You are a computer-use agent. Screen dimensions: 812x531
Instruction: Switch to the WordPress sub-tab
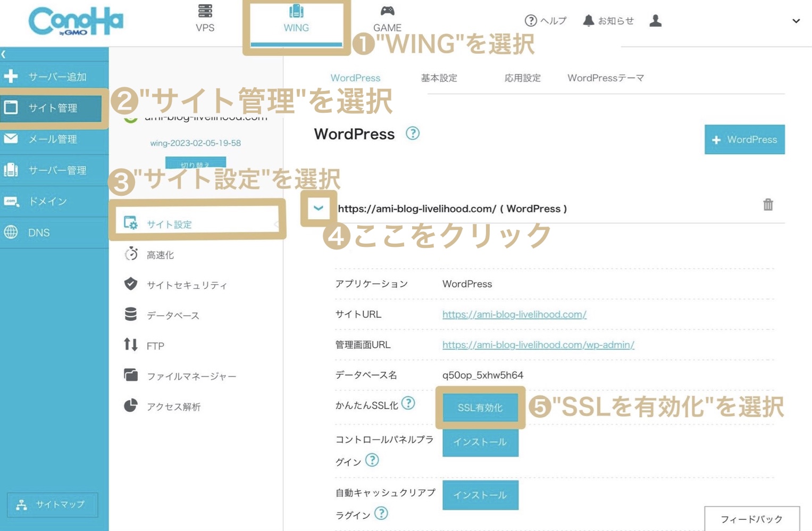point(355,78)
